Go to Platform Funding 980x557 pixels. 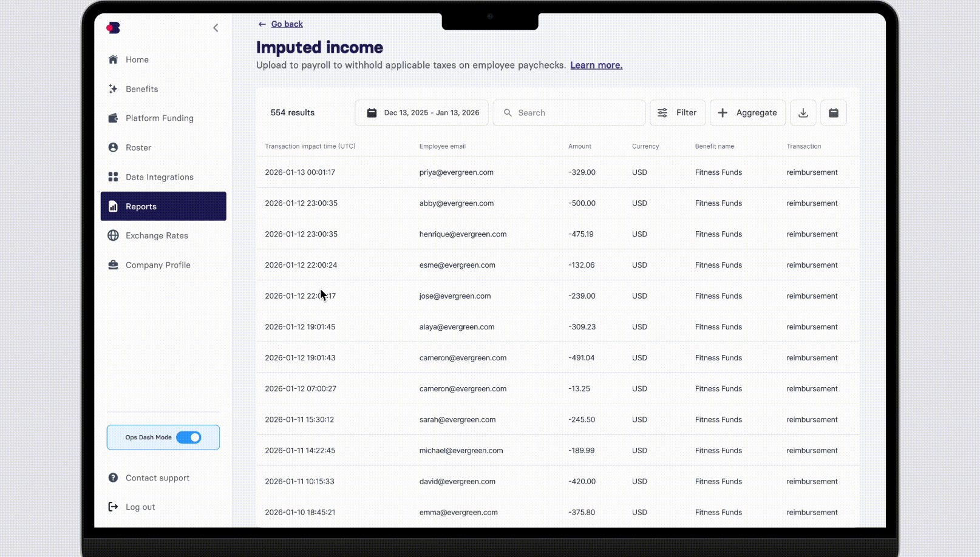point(160,118)
